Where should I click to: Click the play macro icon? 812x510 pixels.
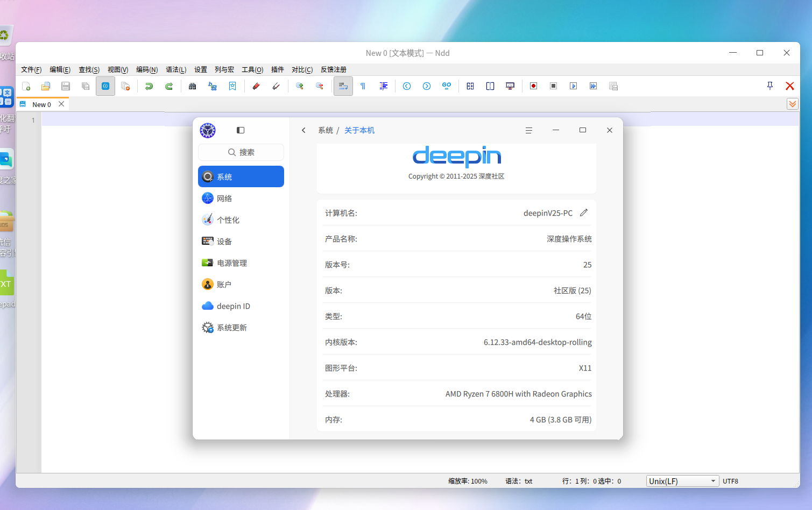pyautogui.click(x=573, y=86)
